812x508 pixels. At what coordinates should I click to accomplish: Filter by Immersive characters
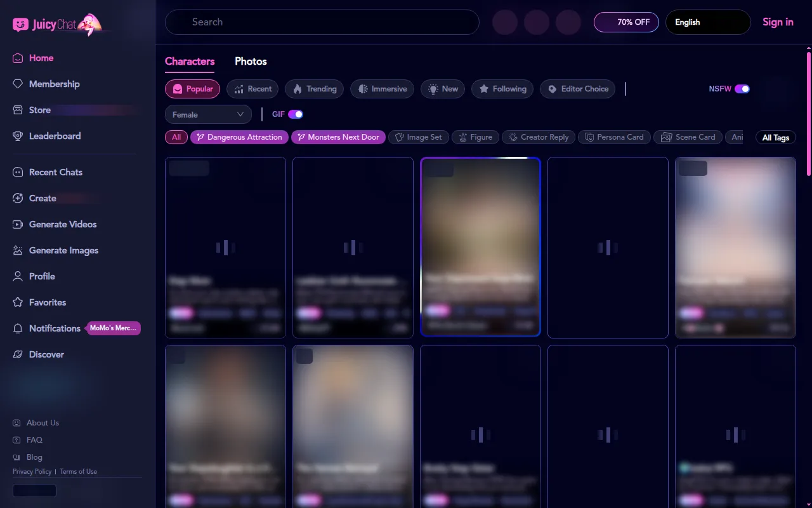click(x=382, y=89)
